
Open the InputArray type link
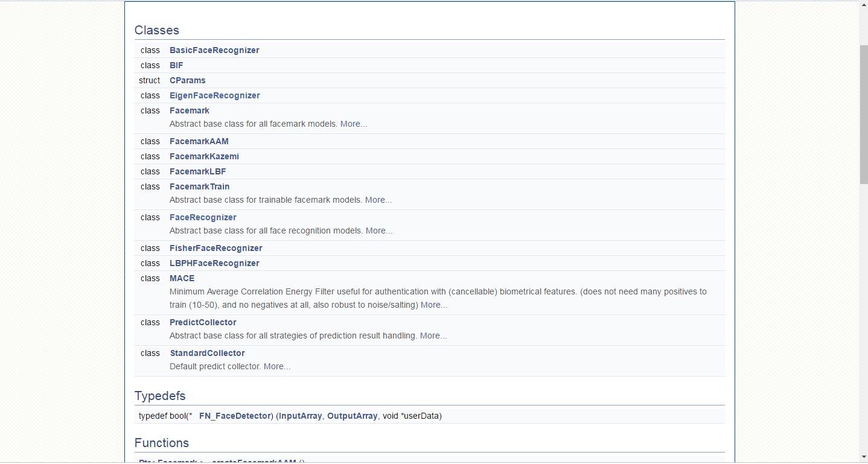300,416
